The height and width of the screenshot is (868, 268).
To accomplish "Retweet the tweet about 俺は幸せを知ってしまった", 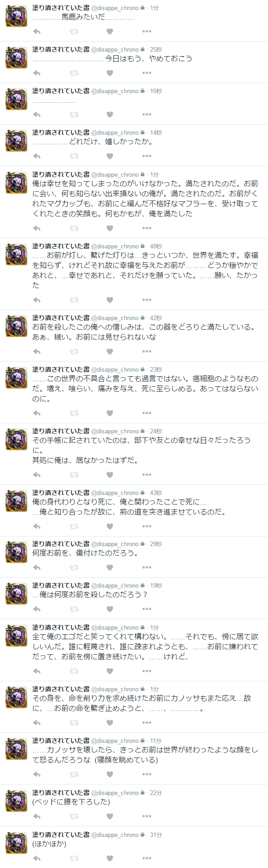I will click(x=74, y=228).
